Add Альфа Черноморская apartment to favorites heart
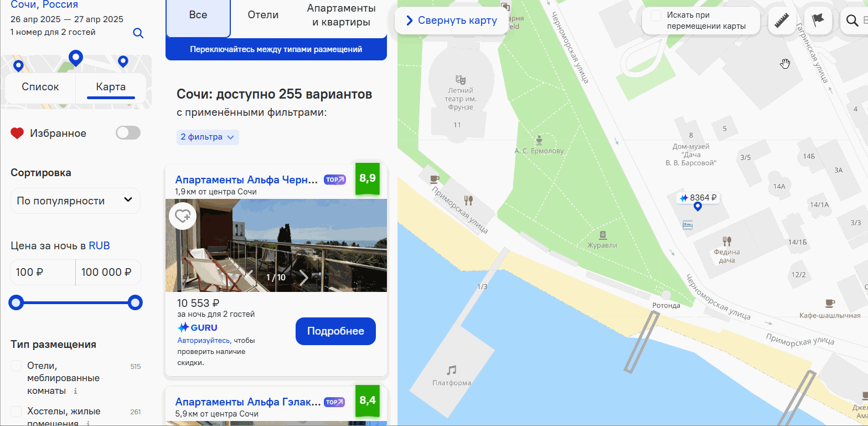This screenshot has width=868, height=426. (183, 216)
